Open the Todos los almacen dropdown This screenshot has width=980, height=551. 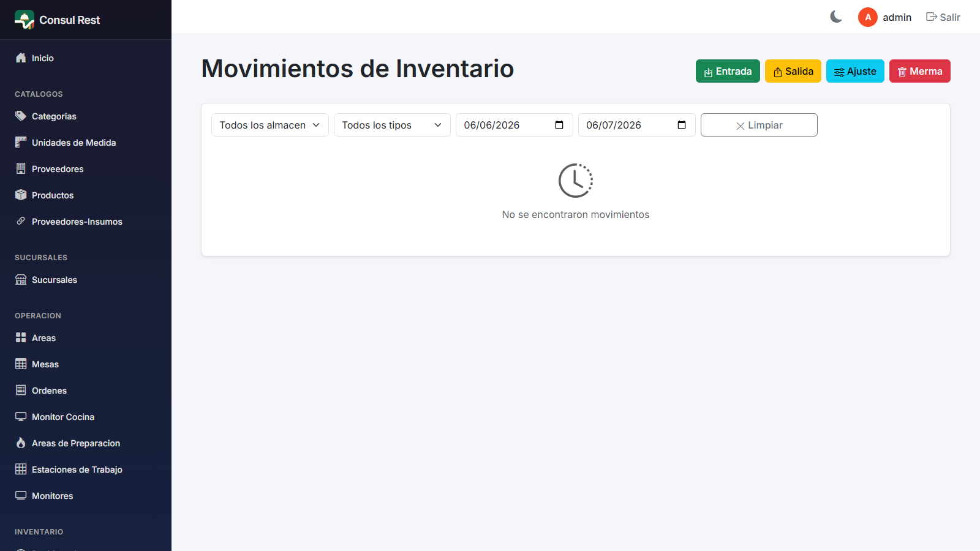tap(270, 125)
